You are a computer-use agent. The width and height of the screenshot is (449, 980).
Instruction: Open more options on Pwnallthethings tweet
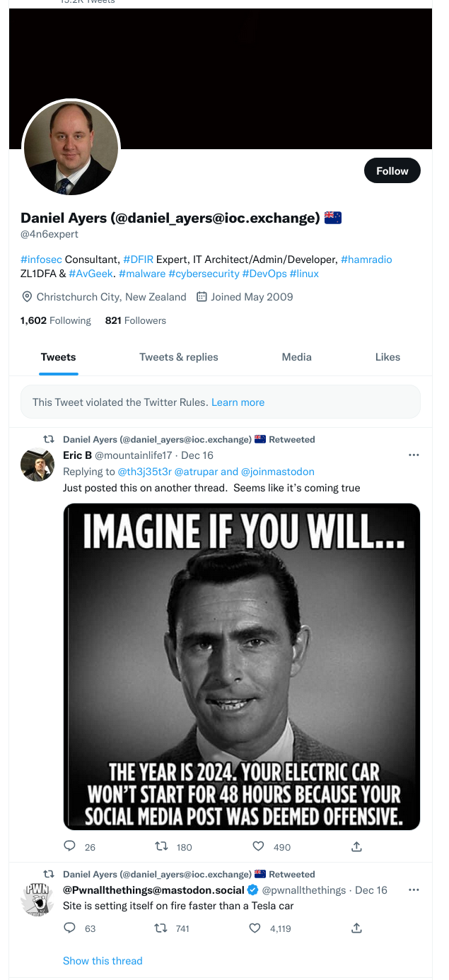pyautogui.click(x=414, y=889)
